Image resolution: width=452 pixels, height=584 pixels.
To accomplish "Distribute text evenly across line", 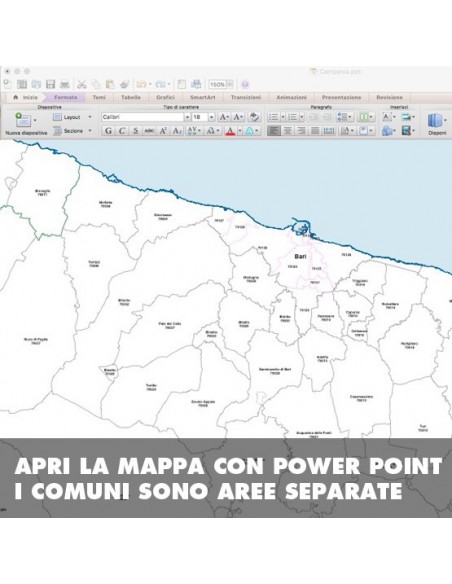I will tap(328, 131).
